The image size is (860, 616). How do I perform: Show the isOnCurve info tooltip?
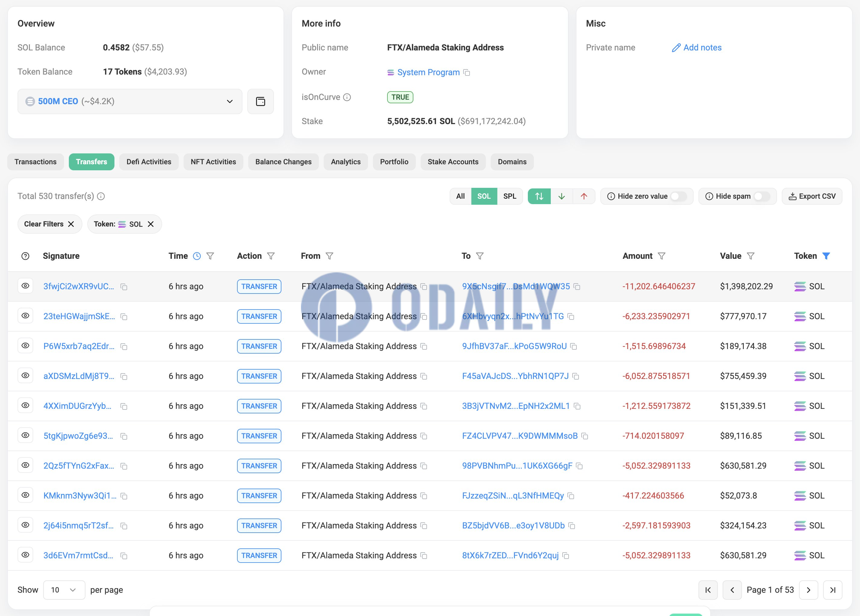pyautogui.click(x=347, y=98)
